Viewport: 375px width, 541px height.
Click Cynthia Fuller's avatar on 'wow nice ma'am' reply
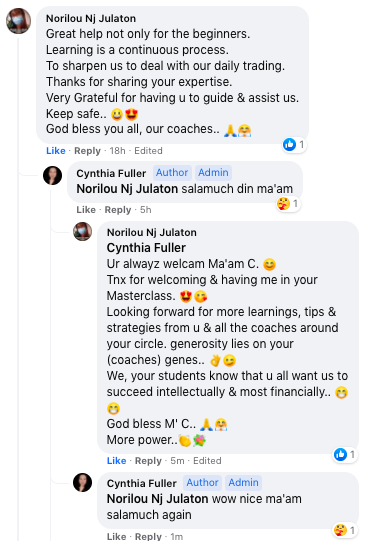point(82,482)
